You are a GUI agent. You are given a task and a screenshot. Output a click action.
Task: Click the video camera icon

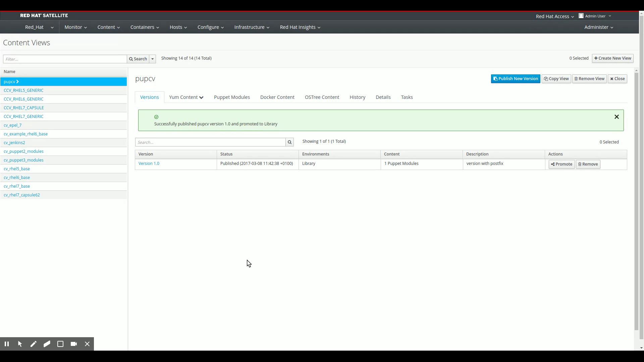coord(74,344)
